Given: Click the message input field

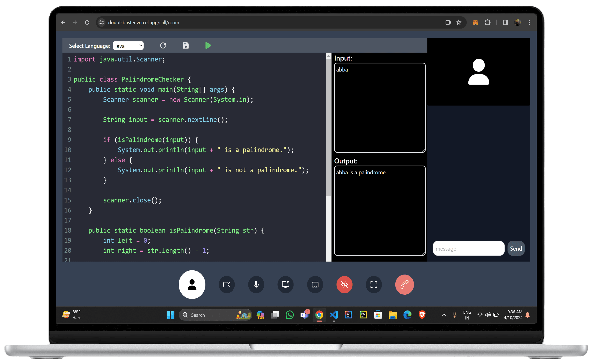Looking at the screenshot, I should (468, 248).
